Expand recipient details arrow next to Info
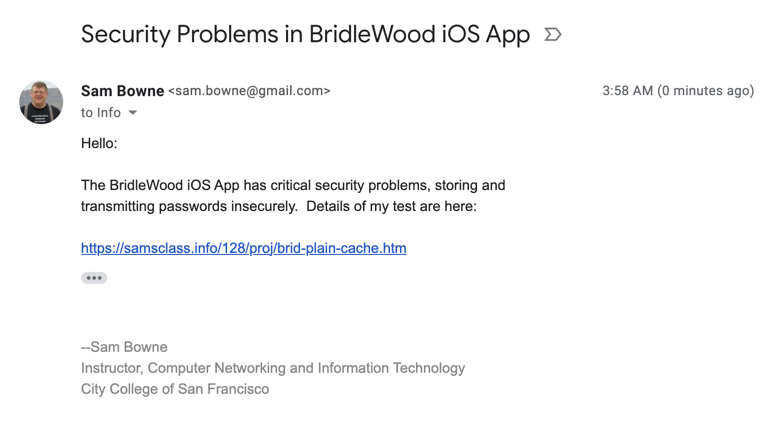Viewport: 767px width, 424px height. [x=133, y=114]
